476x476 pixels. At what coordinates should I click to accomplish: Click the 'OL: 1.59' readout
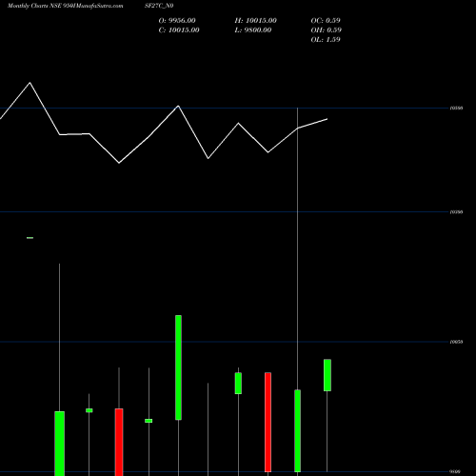[x=326, y=40]
